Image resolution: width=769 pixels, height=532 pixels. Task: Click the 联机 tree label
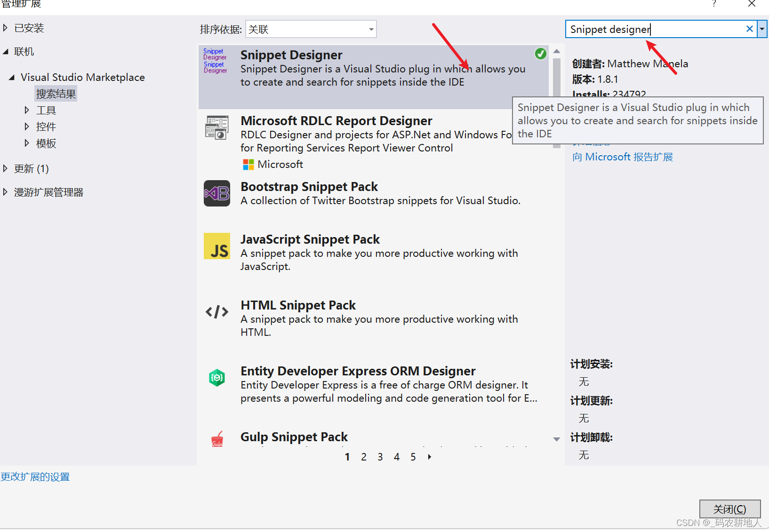(x=24, y=52)
